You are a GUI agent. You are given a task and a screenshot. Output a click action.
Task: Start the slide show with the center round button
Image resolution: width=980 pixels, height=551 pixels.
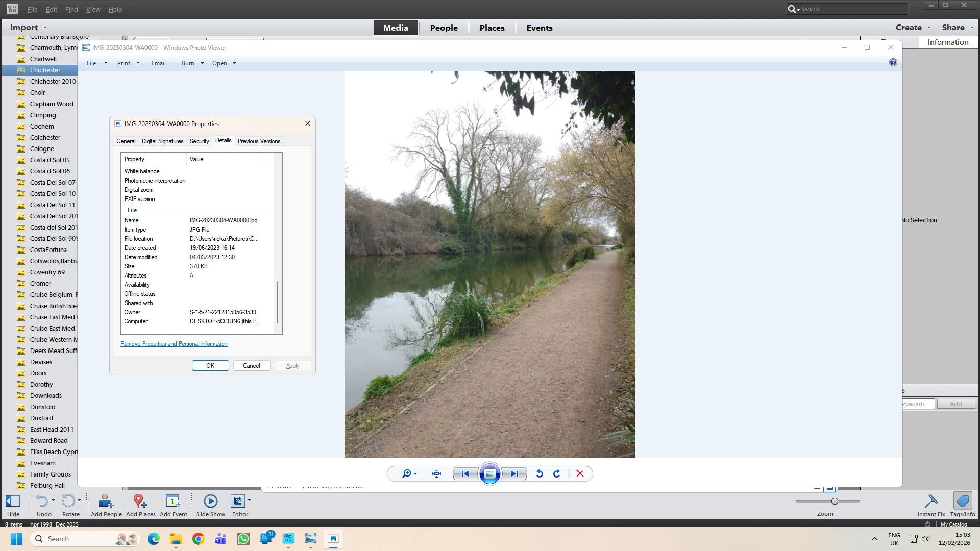point(489,474)
